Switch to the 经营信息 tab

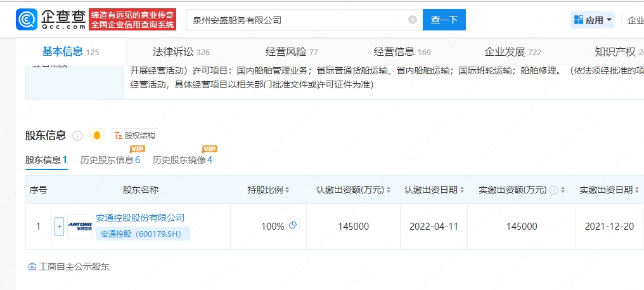click(x=402, y=52)
